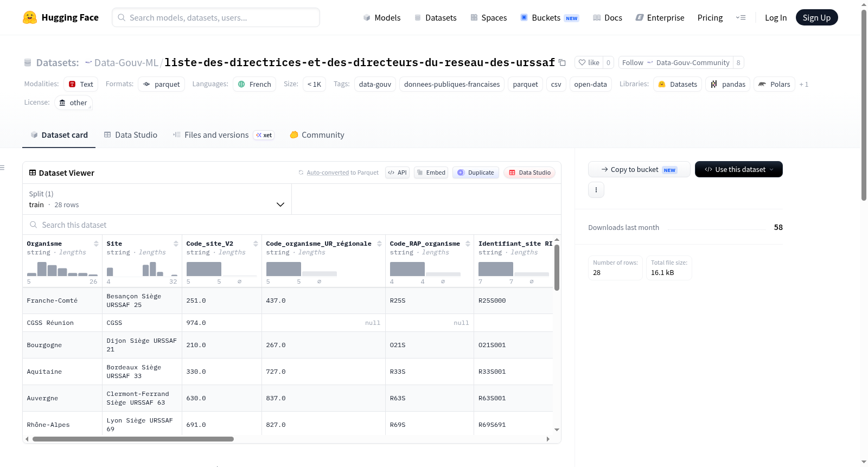Viewport: 868px width, 467px height.
Task: Click donnees-publiques-francaises tag
Action: [452, 84]
